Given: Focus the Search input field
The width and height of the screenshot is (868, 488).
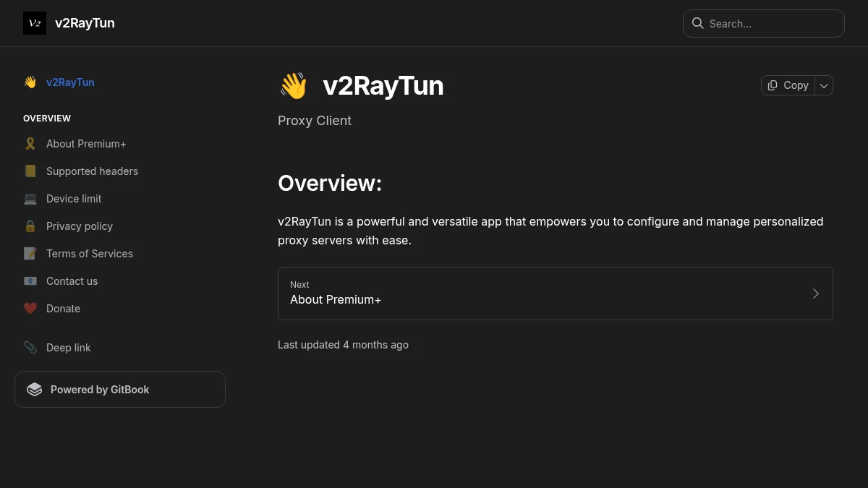Looking at the screenshot, I should pos(764,23).
